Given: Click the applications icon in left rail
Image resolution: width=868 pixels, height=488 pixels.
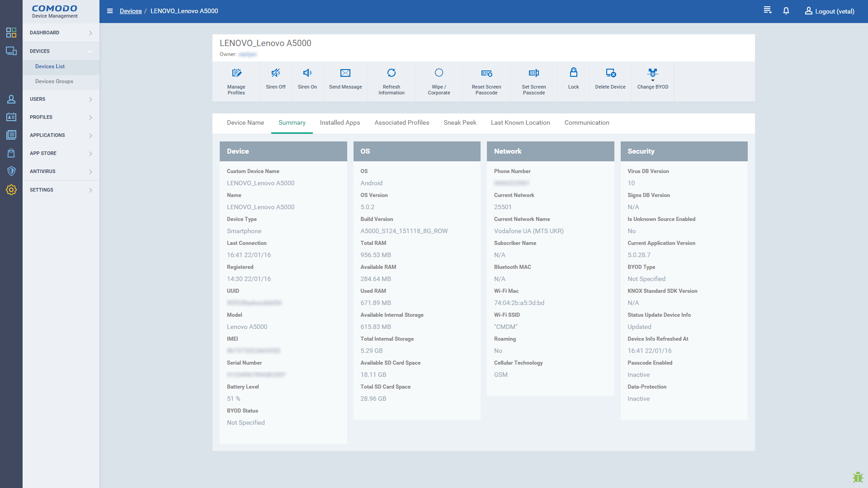Looking at the screenshot, I should [11, 135].
